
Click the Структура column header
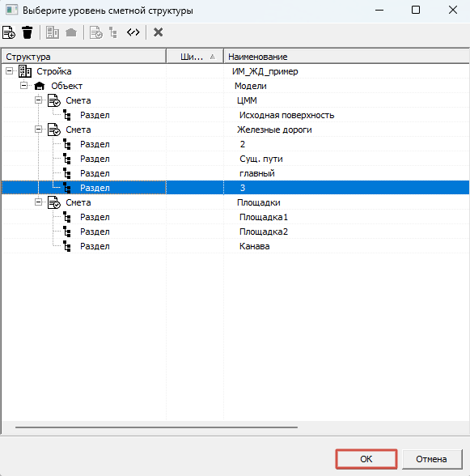coord(84,57)
